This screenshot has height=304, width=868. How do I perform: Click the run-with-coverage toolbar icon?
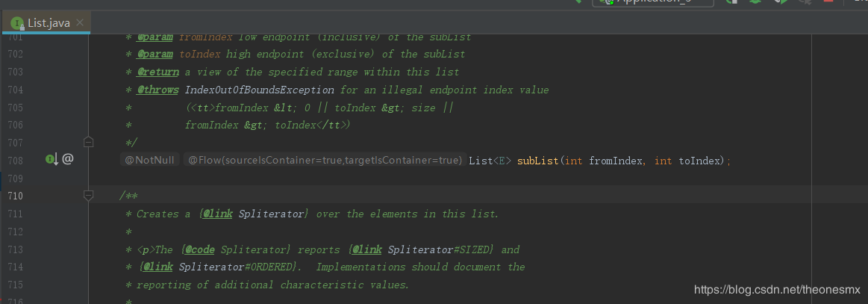780,2
